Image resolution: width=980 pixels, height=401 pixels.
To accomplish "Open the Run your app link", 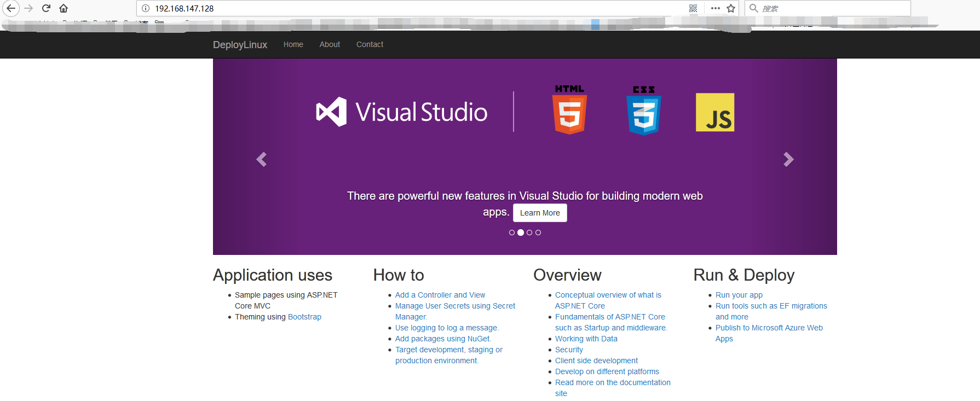I will (x=739, y=295).
